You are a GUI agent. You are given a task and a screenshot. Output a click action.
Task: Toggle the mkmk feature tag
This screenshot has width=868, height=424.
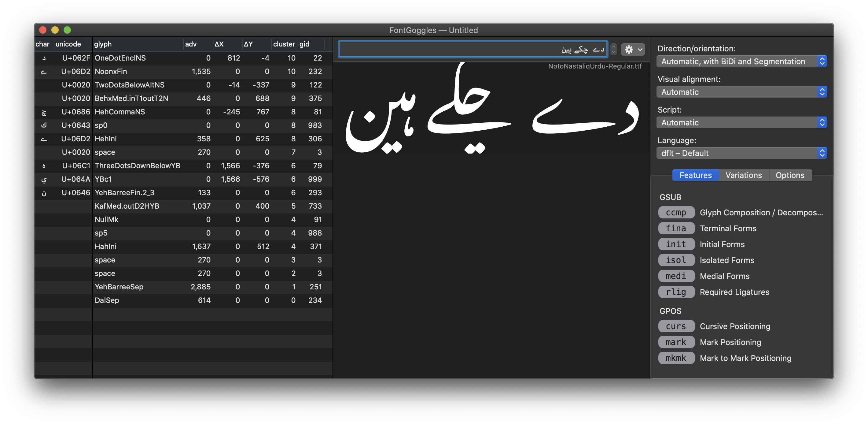(676, 358)
